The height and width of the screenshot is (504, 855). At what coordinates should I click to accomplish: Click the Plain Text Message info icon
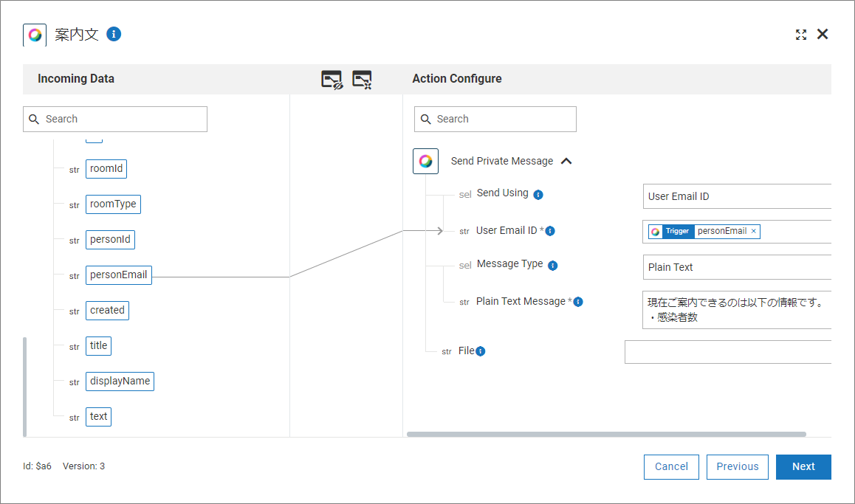tap(578, 302)
